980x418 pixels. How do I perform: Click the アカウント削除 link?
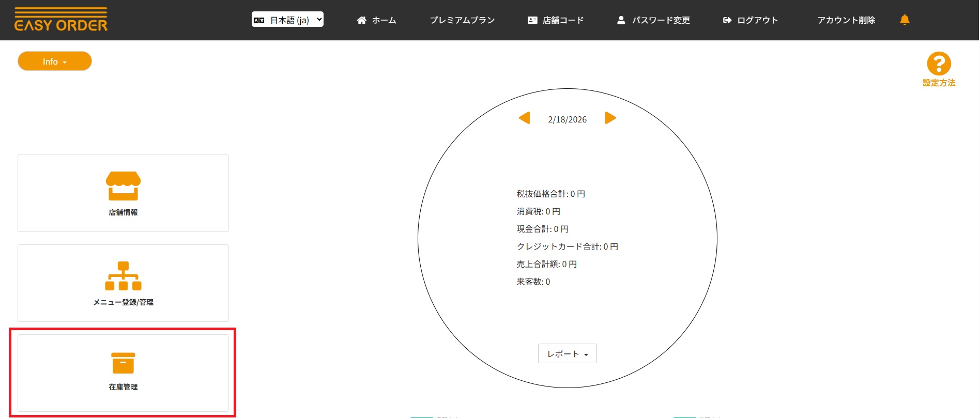pyautogui.click(x=846, y=20)
